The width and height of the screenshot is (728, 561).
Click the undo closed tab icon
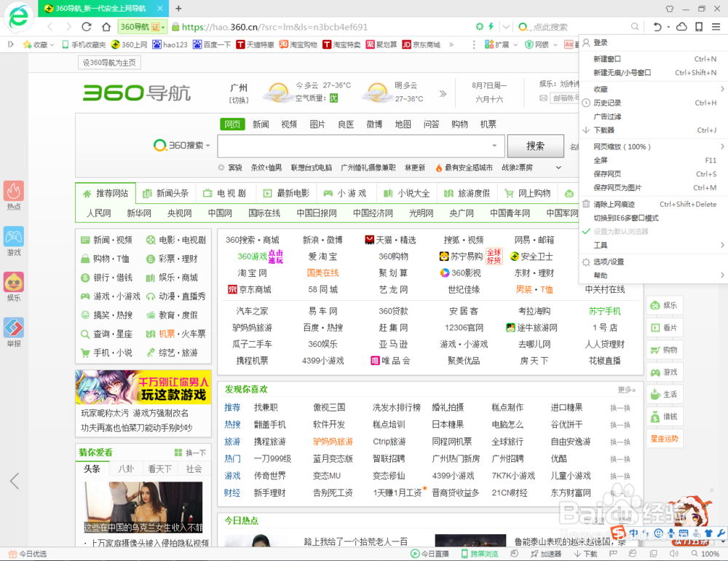[x=657, y=26]
